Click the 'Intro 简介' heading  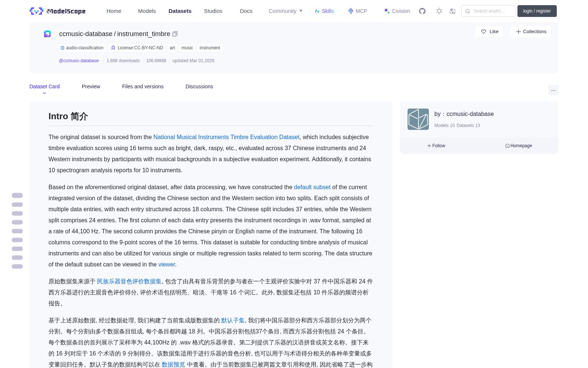(68, 116)
